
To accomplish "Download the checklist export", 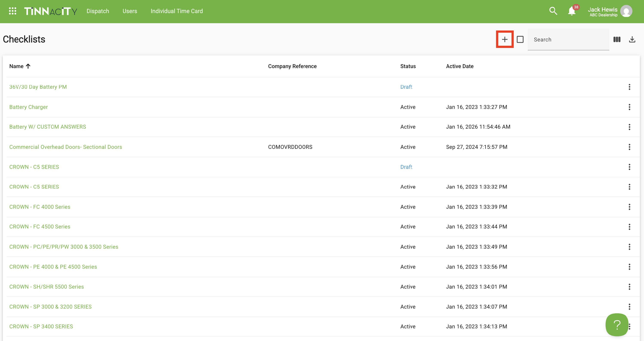I will (632, 39).
